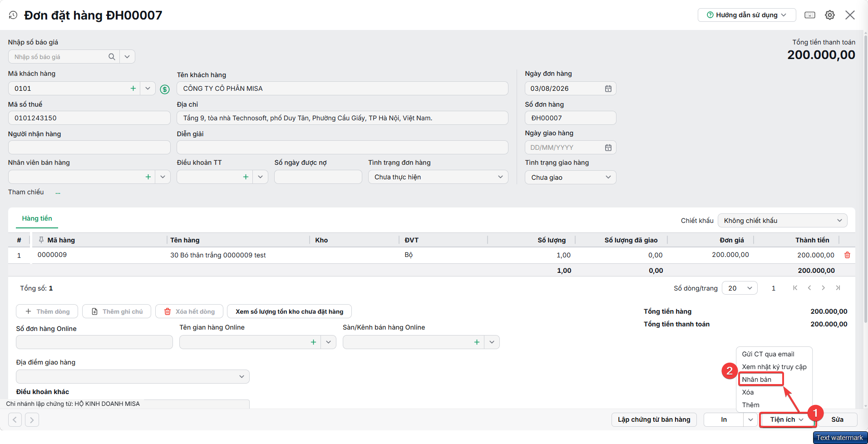Open Chiết khấu dropdown Không chiết khấu
Screen dimensions: 868x444
[783, 221]
